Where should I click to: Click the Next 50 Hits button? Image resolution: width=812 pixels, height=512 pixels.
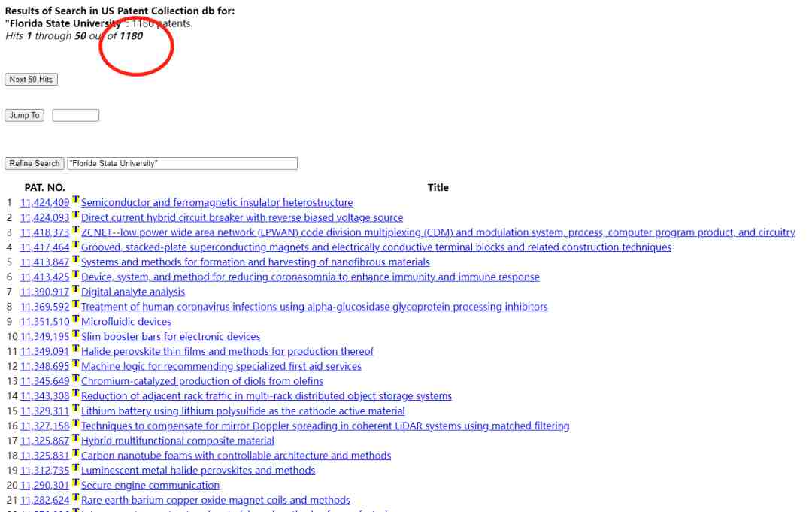pos(31,80)
